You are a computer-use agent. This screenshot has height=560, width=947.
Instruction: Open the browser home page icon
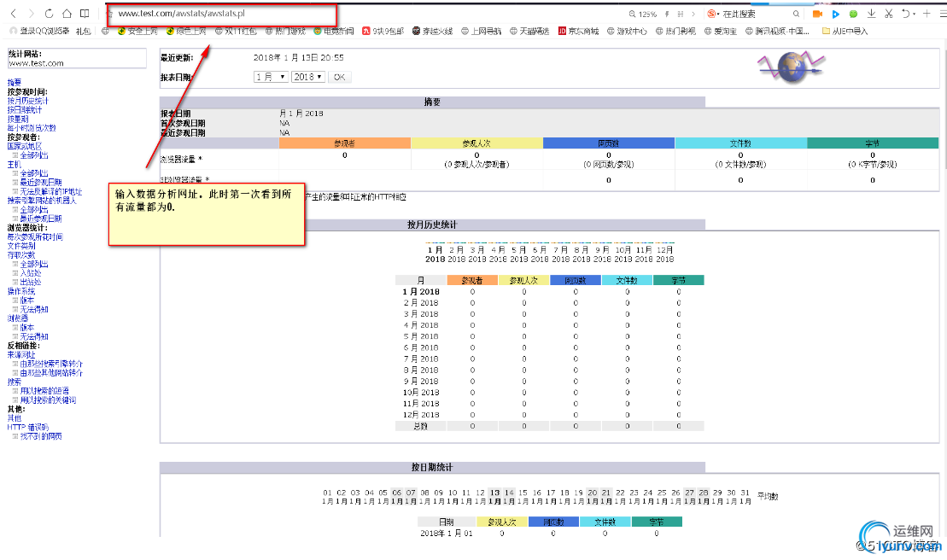pos(67,14)
